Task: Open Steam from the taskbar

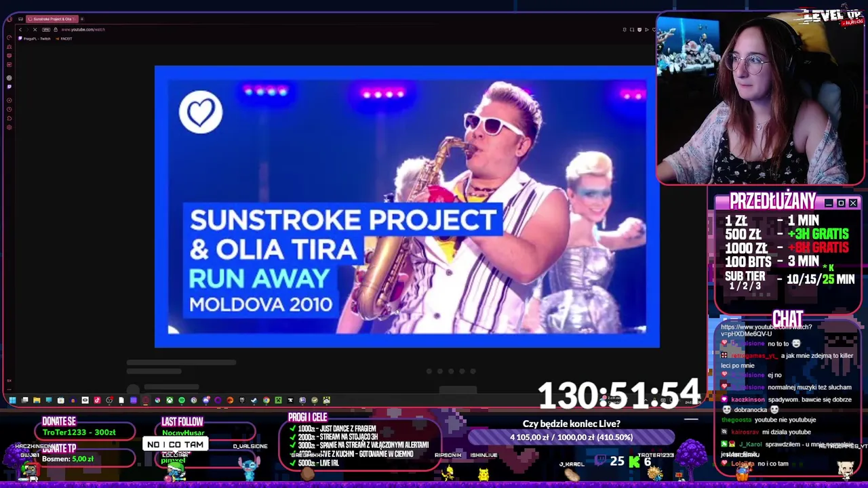Action: 254,400
